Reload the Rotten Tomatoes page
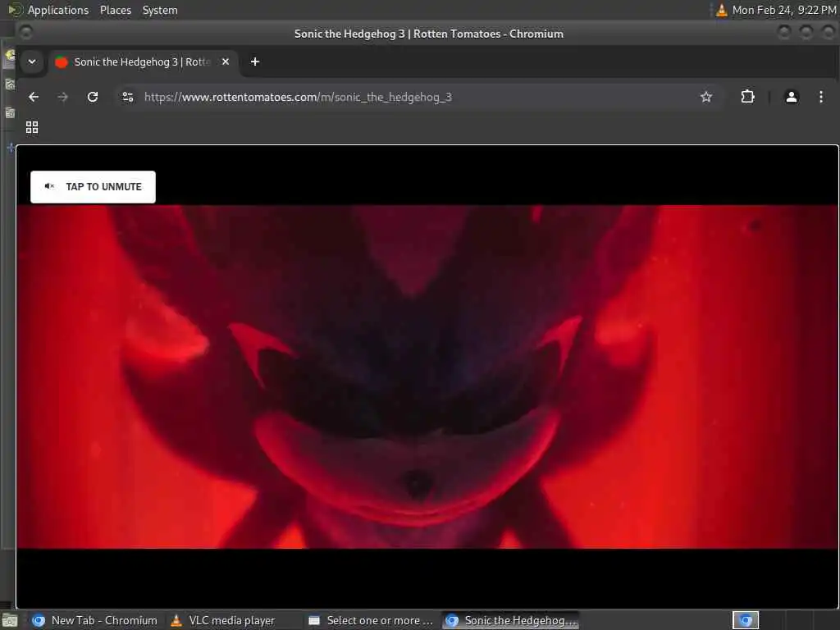Viewport: 840px width, 630px height. (93, 97)
